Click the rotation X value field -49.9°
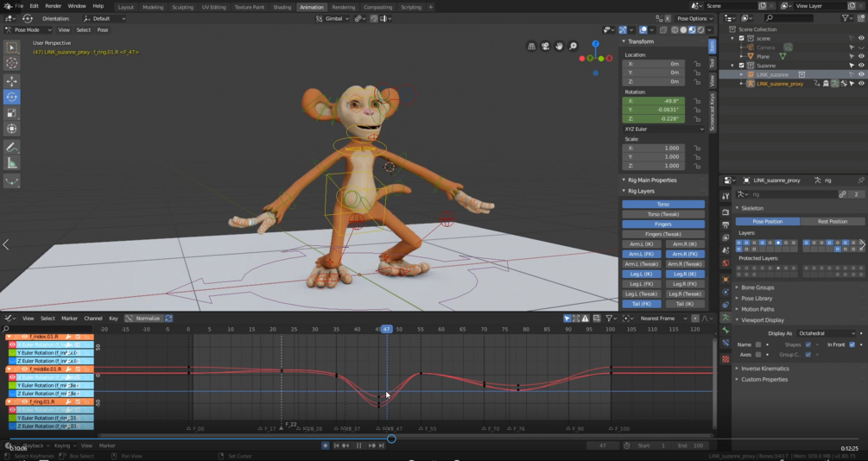 pyautogui.click(x=653, y=101)
